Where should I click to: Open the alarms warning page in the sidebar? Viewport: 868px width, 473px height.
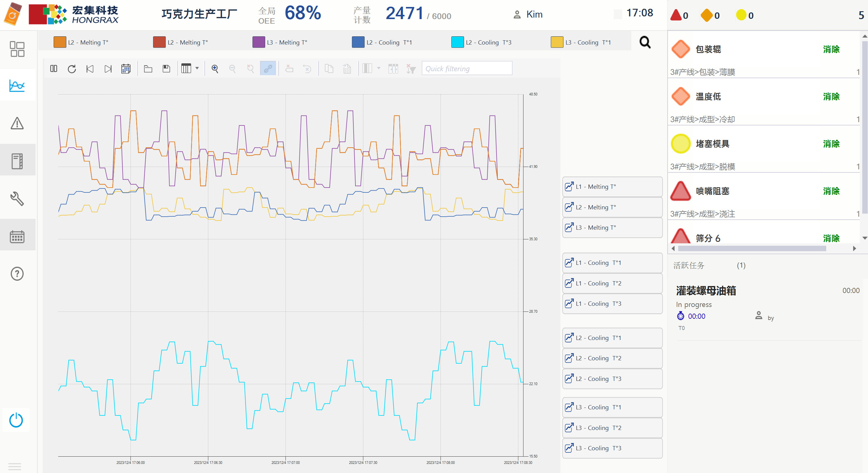coord(17,123)
